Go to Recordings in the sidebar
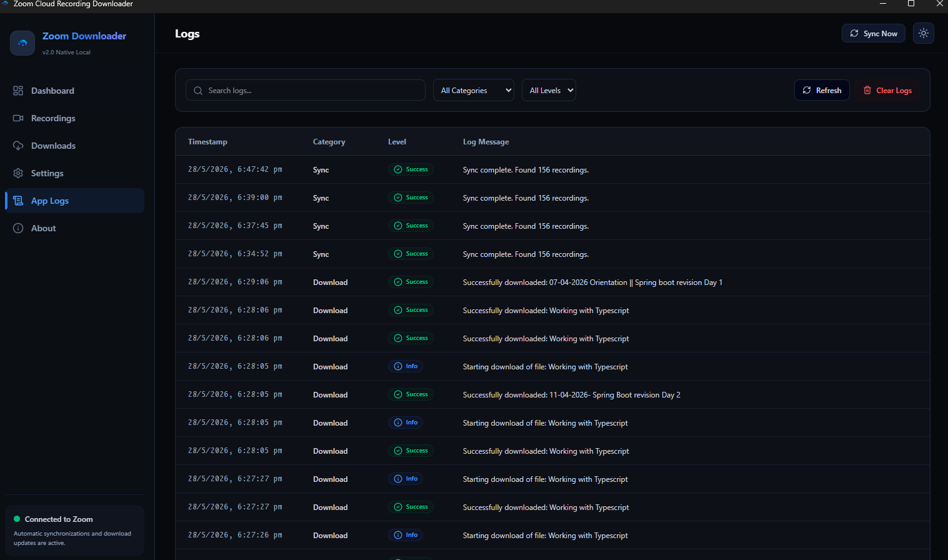The width and height of the screenshot is (948, 560). tap(74, 118)
